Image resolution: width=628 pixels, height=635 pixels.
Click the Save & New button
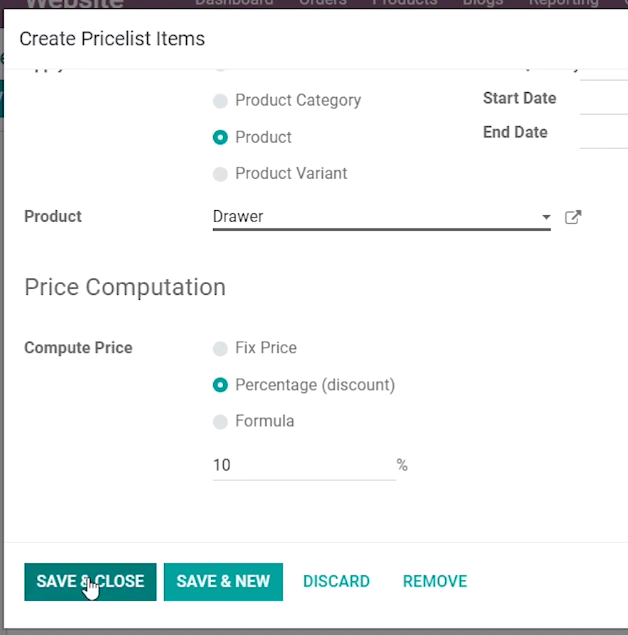(223, 582)
